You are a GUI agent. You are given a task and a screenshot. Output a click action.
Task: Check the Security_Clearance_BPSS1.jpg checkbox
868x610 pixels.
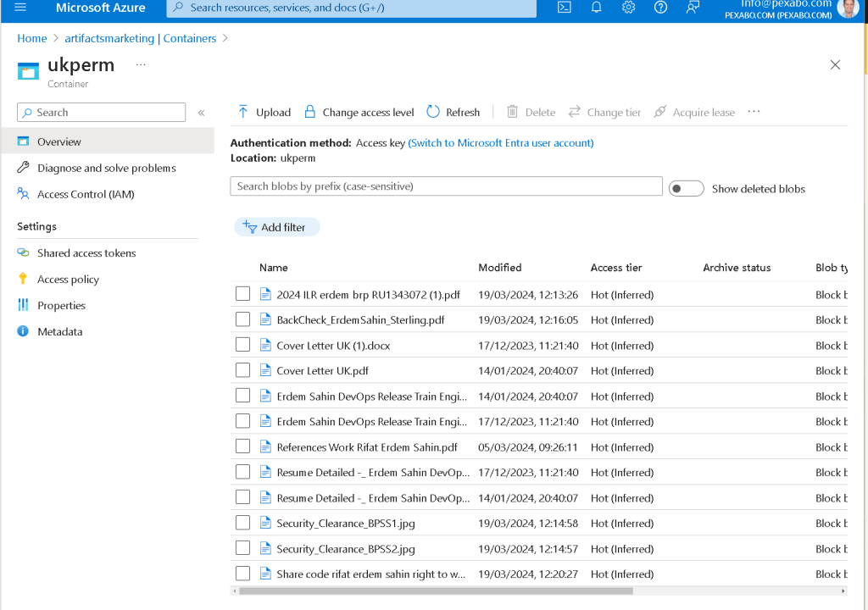click(242, 523)
